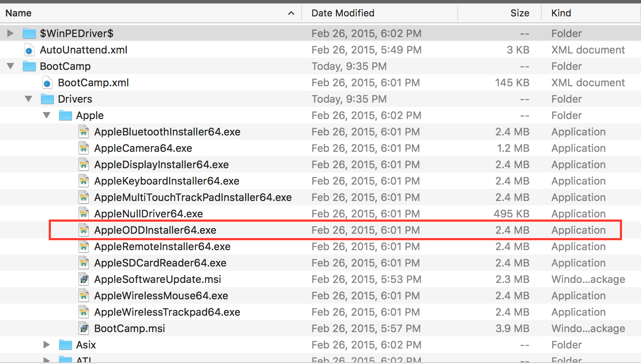Select the Apple folder name
This screenshot has width=641, height=364.
pos(90,116)
